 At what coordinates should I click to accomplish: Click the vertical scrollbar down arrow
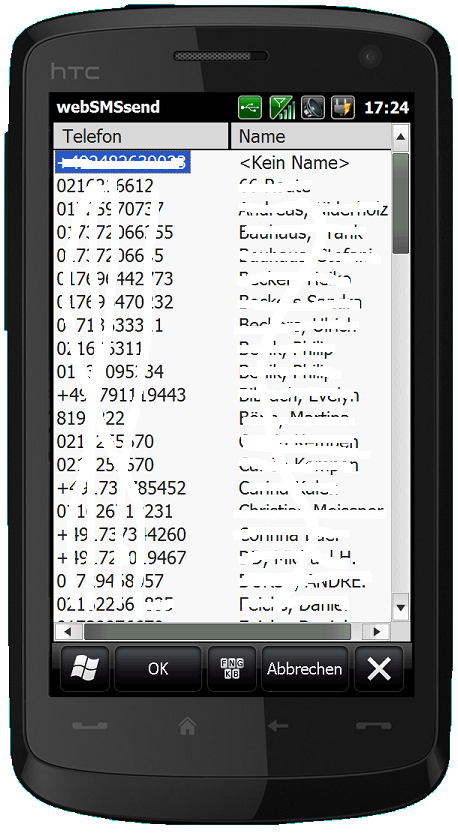point(401,607)
